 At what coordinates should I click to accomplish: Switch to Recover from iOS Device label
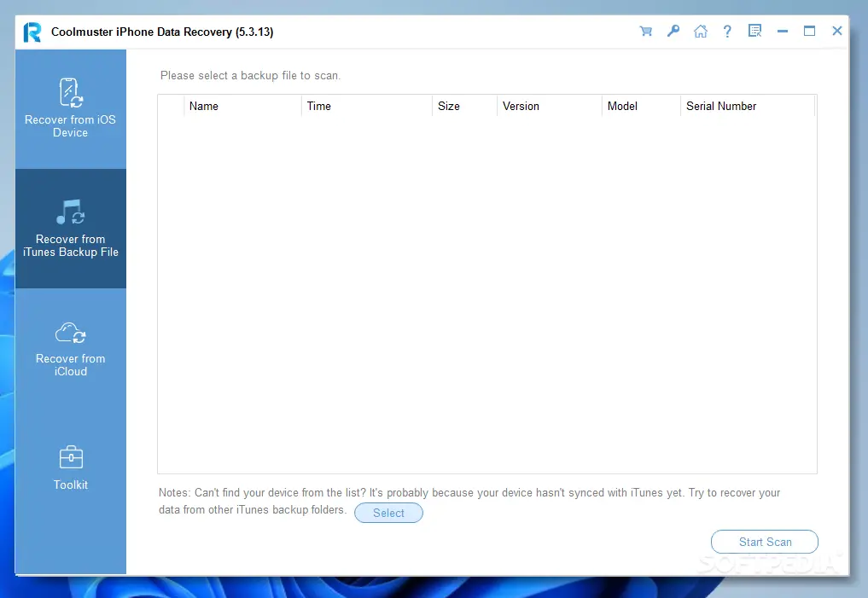click(x=70, y=126)
